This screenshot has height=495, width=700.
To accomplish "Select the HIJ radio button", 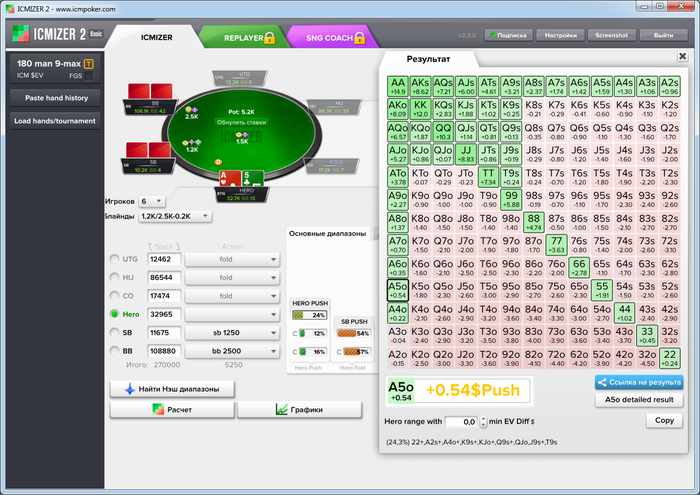I will (115, 277).
